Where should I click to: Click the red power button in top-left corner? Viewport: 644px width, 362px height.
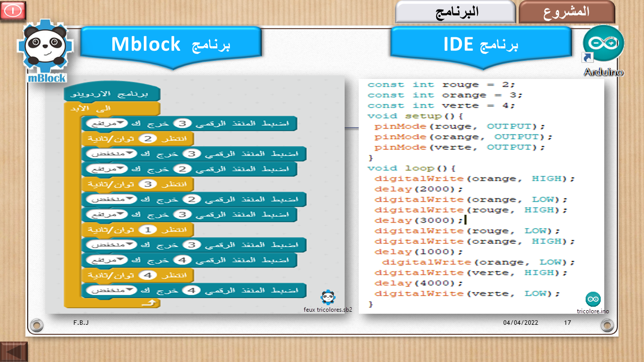point(13,11)
